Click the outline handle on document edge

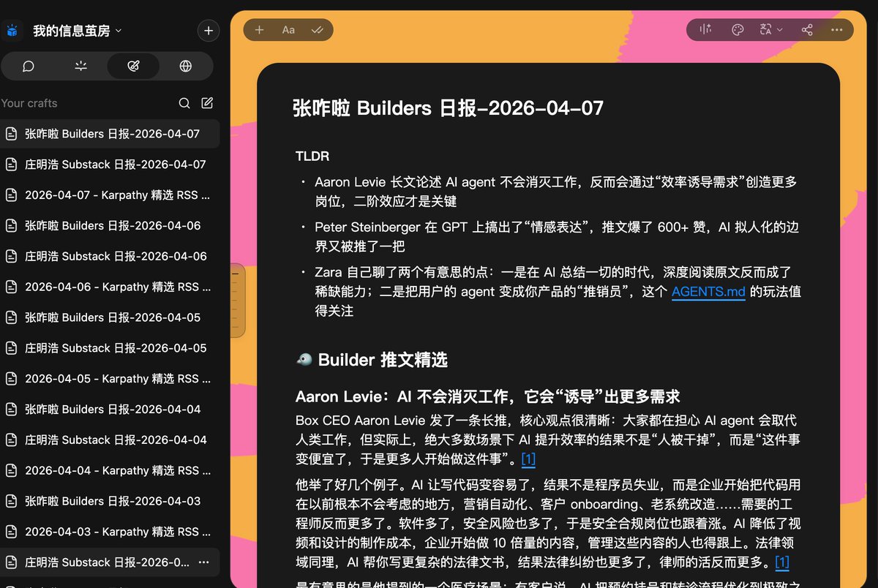point(237,301)
